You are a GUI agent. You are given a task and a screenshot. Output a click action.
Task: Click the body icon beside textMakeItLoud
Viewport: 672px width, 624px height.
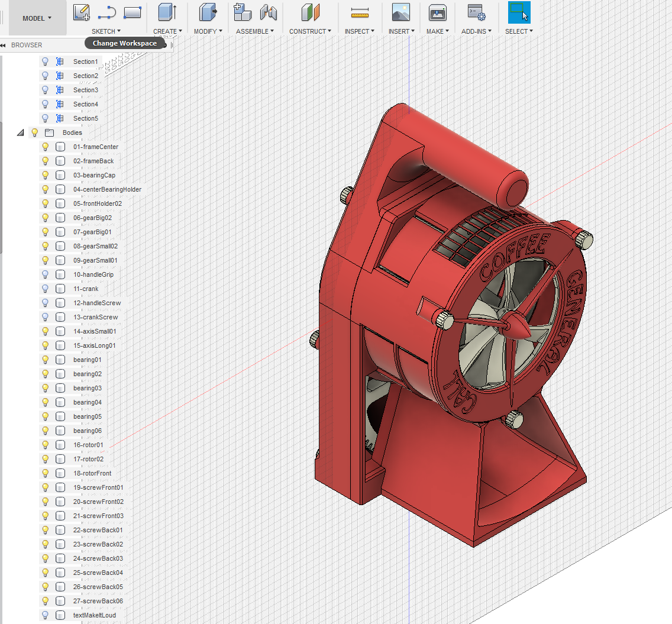pos(60,615)
